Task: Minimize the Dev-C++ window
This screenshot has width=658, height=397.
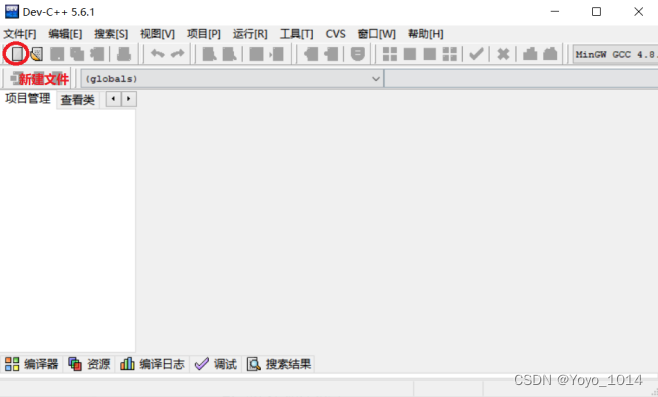Action: (x=555, y=12)
